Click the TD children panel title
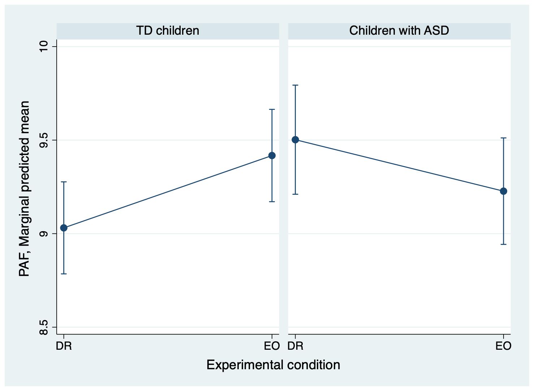Image resolution: width=535 pixels, height=392 pixels. pyautogui.click(x=168, y=31)
